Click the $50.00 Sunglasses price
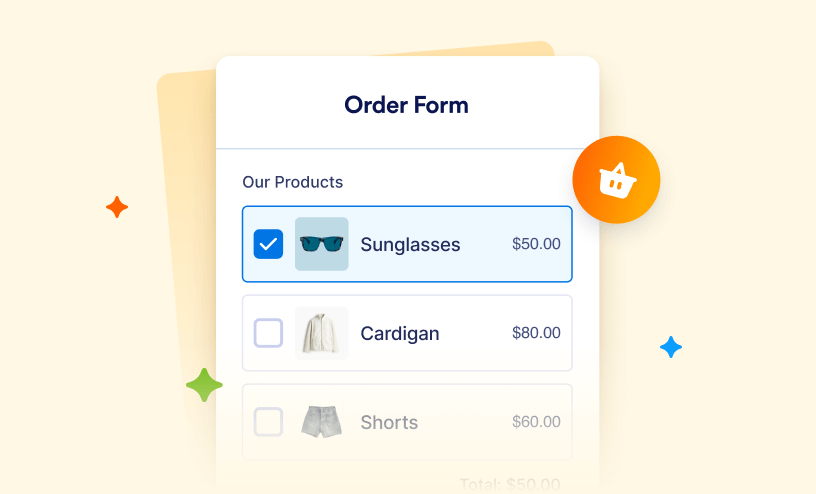Viewport: 816px width, 494px height. pyautogui.click(x=536, y=244)
